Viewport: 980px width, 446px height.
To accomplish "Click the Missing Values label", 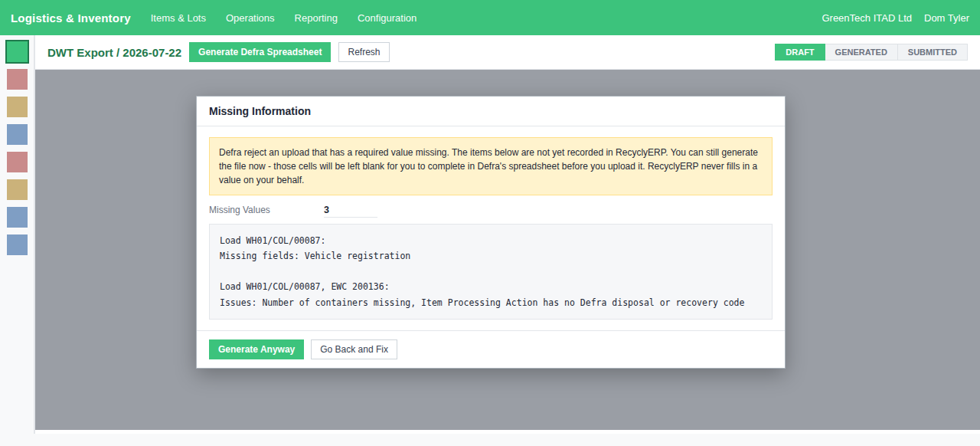I will (240, 210).
